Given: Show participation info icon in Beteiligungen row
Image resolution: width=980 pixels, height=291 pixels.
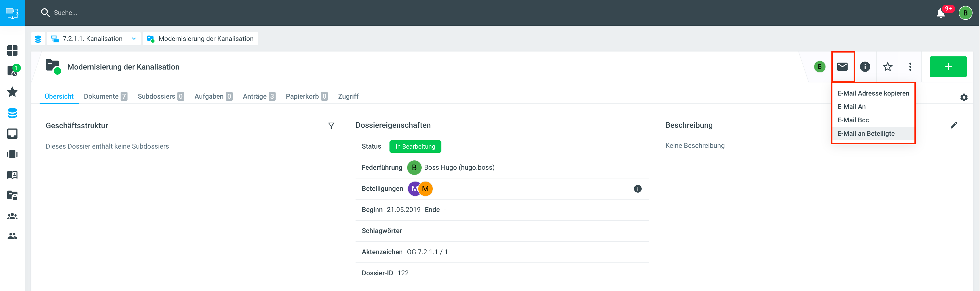Looking at the screenshot, I should [638, 189].
